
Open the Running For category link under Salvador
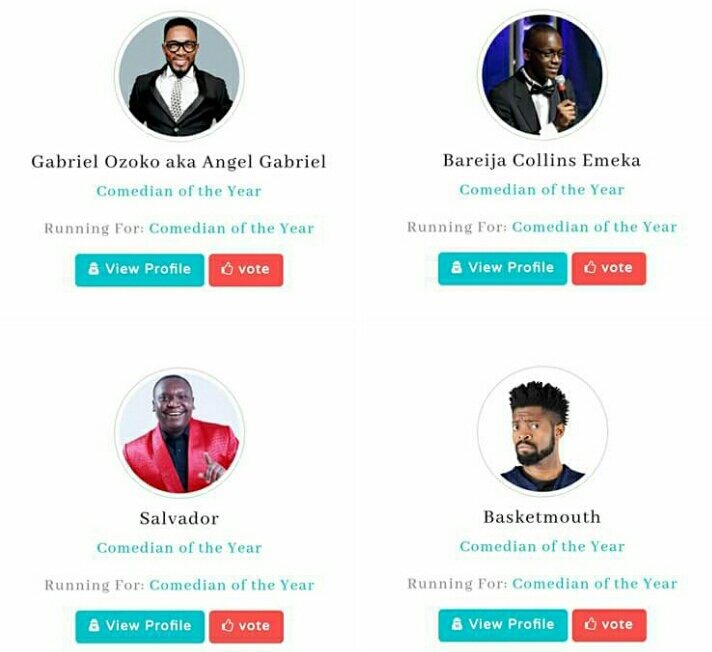tap(232, 585)
